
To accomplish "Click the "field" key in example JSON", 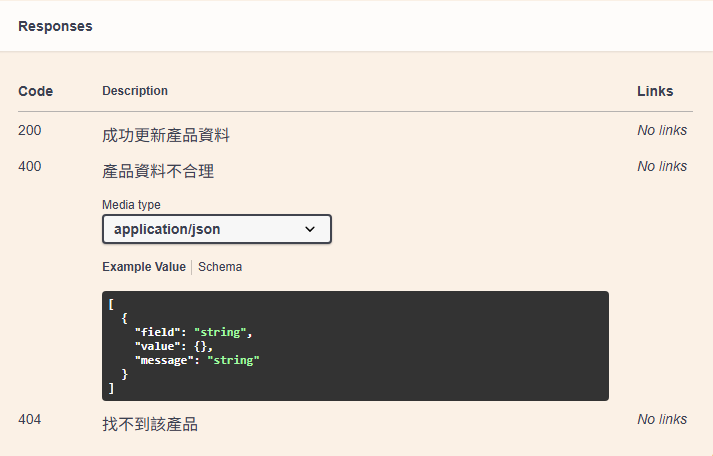I will point(157,332).
